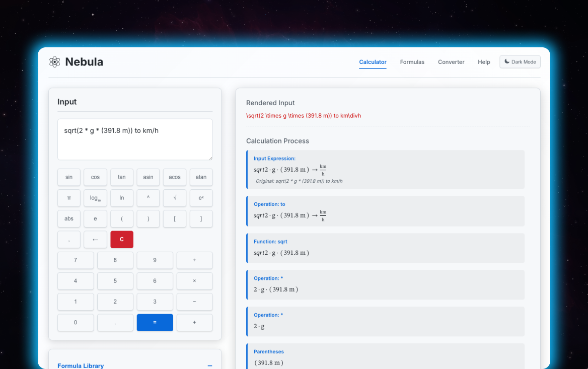Click the Nebula atom logo icon
Image resolution: width=588 pixels, height=369 pixels.
(54, 62)
